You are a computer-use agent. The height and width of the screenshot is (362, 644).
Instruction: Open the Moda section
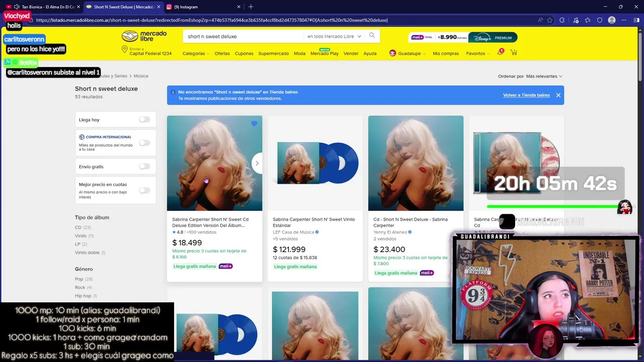tap(299, 53)
